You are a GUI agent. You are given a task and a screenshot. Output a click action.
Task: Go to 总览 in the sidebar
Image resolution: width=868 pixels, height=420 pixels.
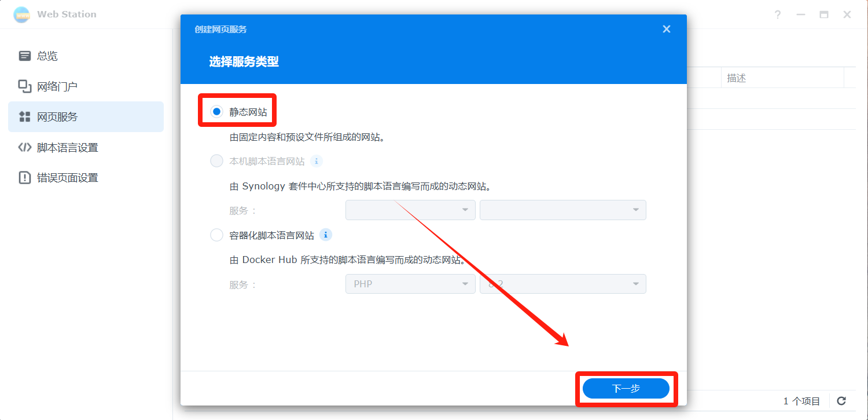47,56
